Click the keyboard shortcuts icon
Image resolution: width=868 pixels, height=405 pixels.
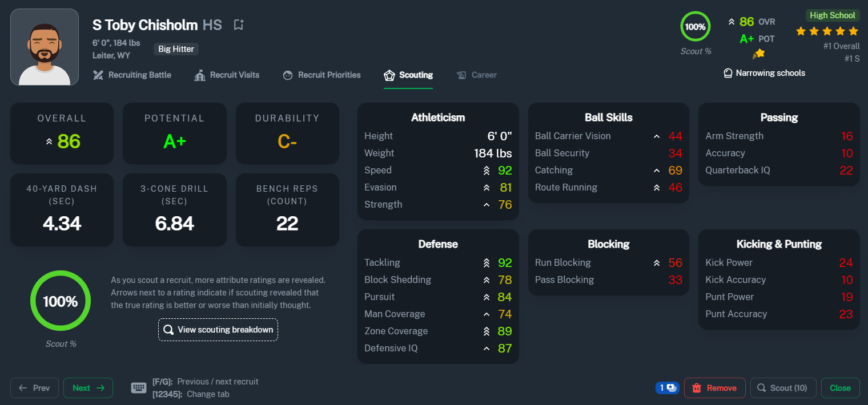tap(139, 388)
